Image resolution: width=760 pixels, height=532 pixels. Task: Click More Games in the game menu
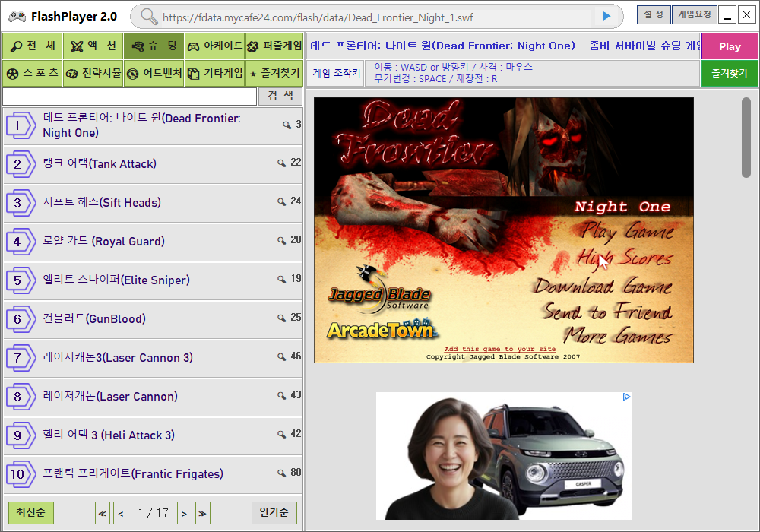pyautogui.click(x=618, y=335)
